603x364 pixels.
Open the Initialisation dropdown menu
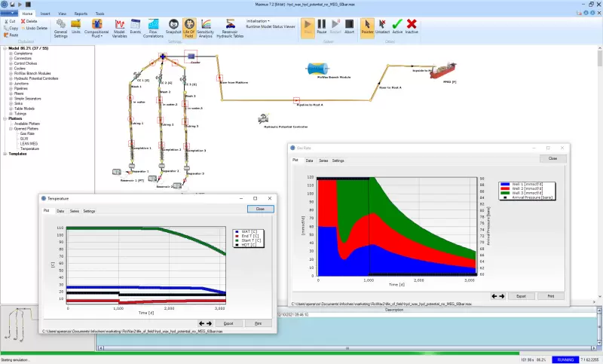(x=258, y=21)
